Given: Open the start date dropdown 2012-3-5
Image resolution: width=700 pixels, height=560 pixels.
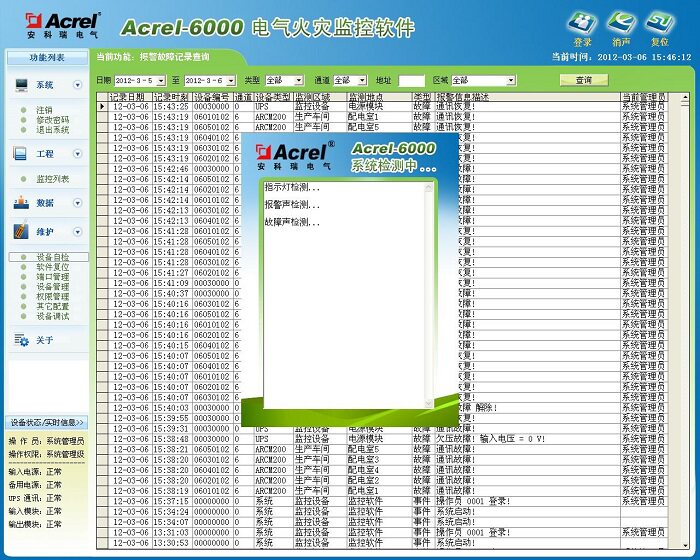Looking at the screenshot, I should coord(161,81).
